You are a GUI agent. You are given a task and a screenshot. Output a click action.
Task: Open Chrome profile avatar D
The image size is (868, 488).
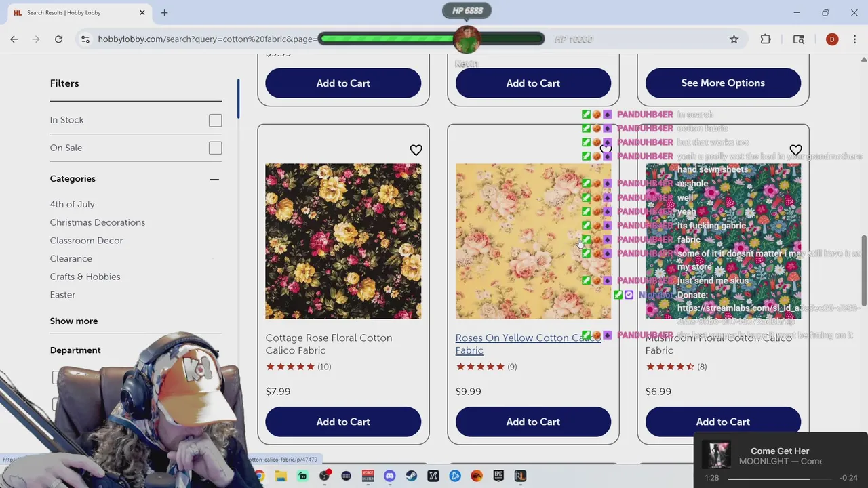point(832,39)
